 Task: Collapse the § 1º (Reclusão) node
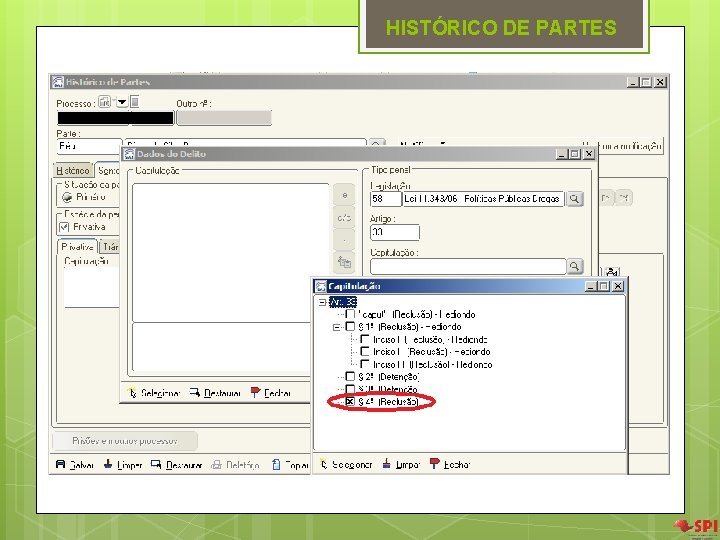pos(337,327)
